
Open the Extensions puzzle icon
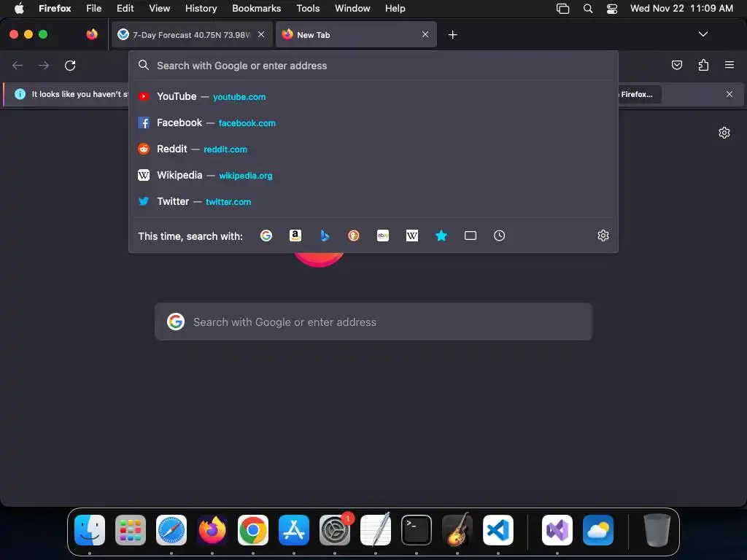pos(703,65)
